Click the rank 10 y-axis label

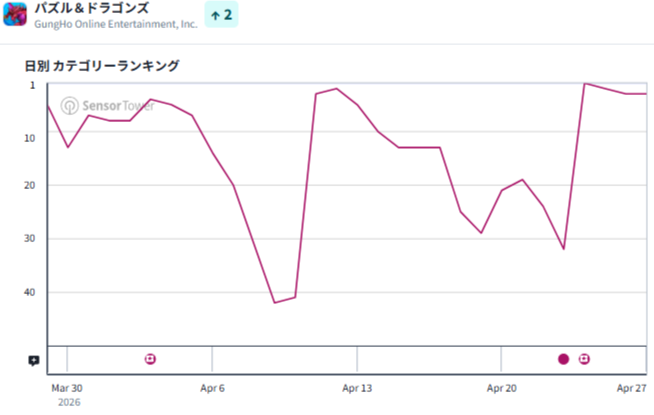30,132
